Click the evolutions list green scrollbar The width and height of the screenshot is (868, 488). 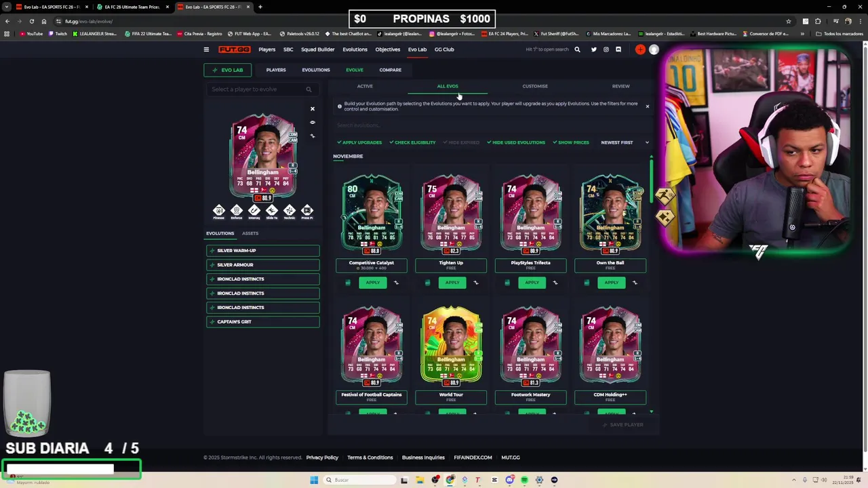pyautogui.click(x=652, y=180)
